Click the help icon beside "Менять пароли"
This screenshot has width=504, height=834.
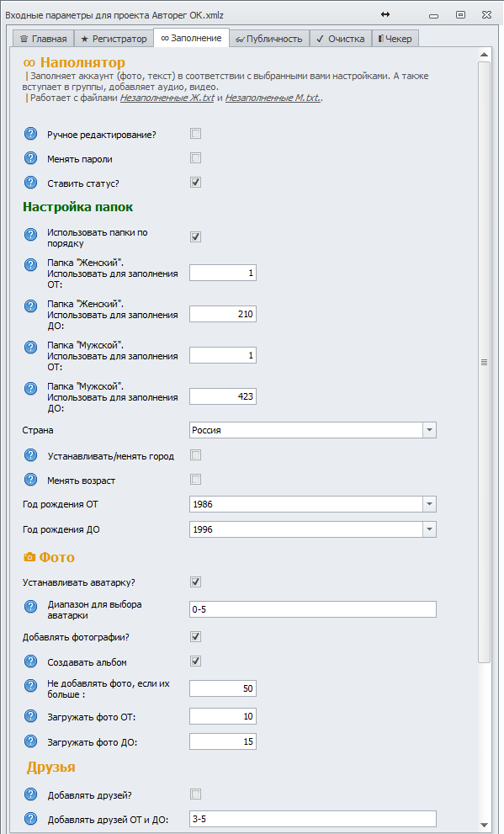click(x=30, y=158)
